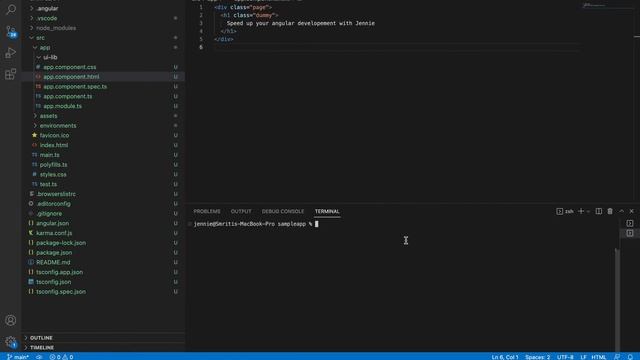Screen dimensions: 640x360
Task: Switch to the Debug Console tab
Action: (x=283, y=211)
